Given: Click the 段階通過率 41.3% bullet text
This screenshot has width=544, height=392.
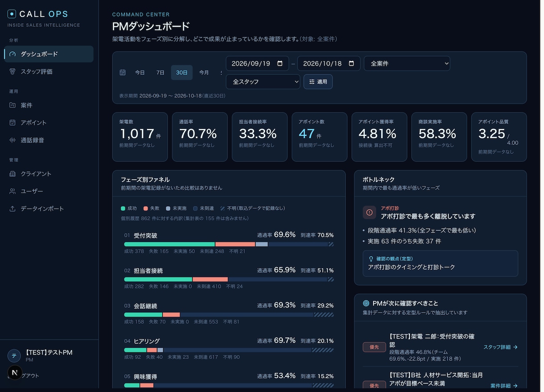Looking at the screenshot, I should pos(422,231).
